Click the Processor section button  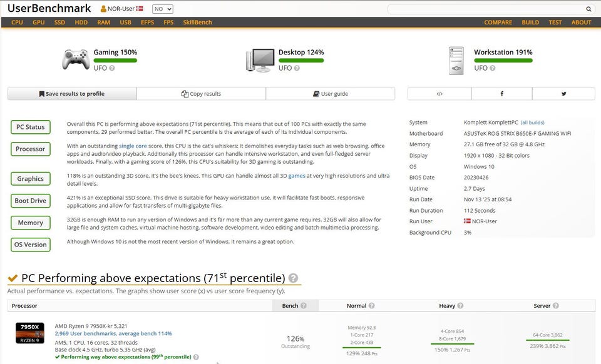pos(30,149)
